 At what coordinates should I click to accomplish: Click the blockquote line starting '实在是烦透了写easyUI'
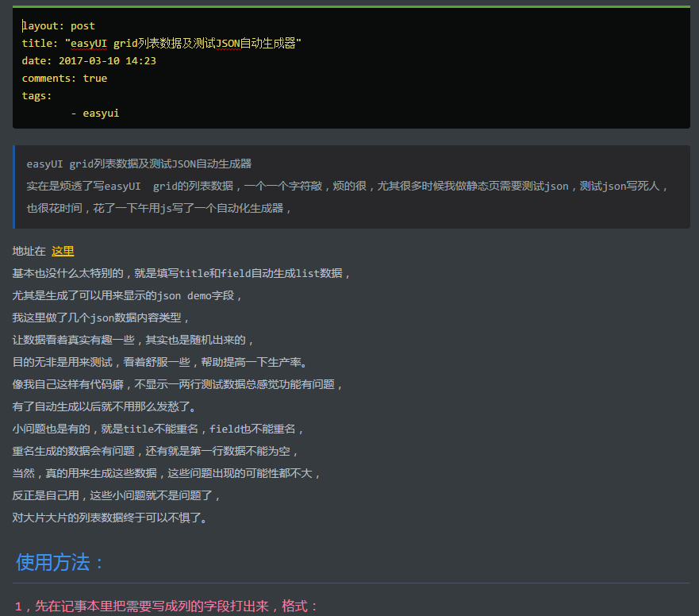pos(348,186)
